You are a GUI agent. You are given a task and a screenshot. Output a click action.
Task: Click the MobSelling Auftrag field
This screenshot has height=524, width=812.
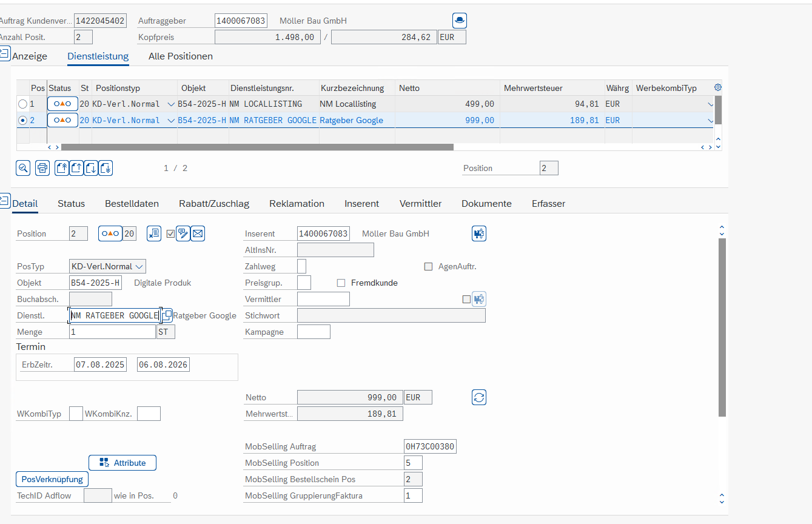(x=430, y=446)
